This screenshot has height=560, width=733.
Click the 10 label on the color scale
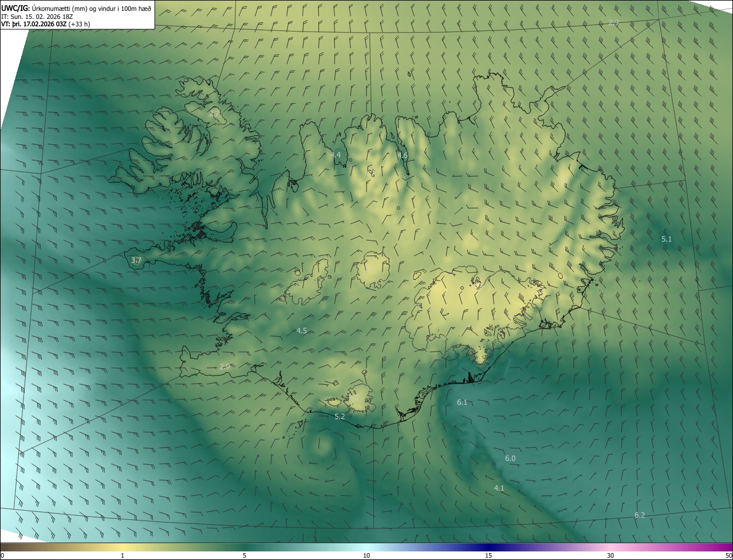click(366, 555)
